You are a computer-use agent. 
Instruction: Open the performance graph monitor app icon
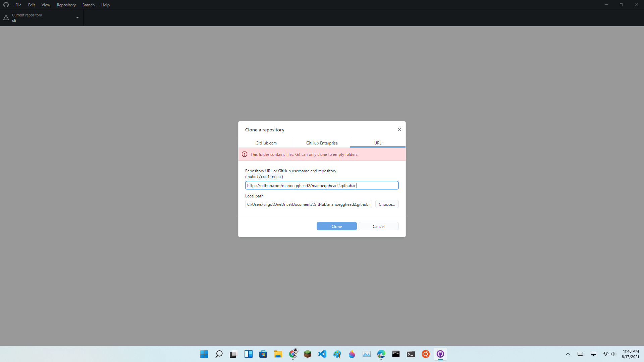[x=366, y=354]
